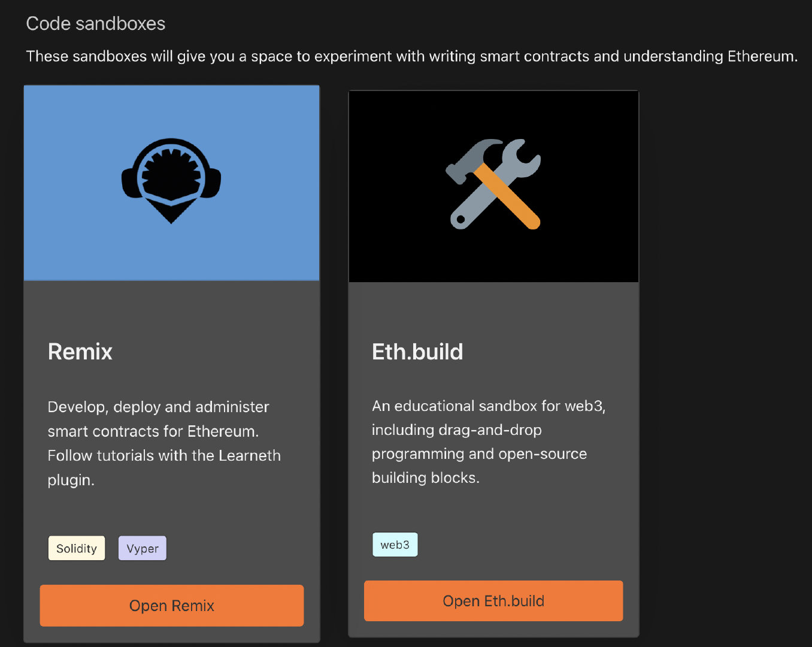Click the Code sandboxes heading
This screenshot has width=812, height=647.
pos(96,23)
